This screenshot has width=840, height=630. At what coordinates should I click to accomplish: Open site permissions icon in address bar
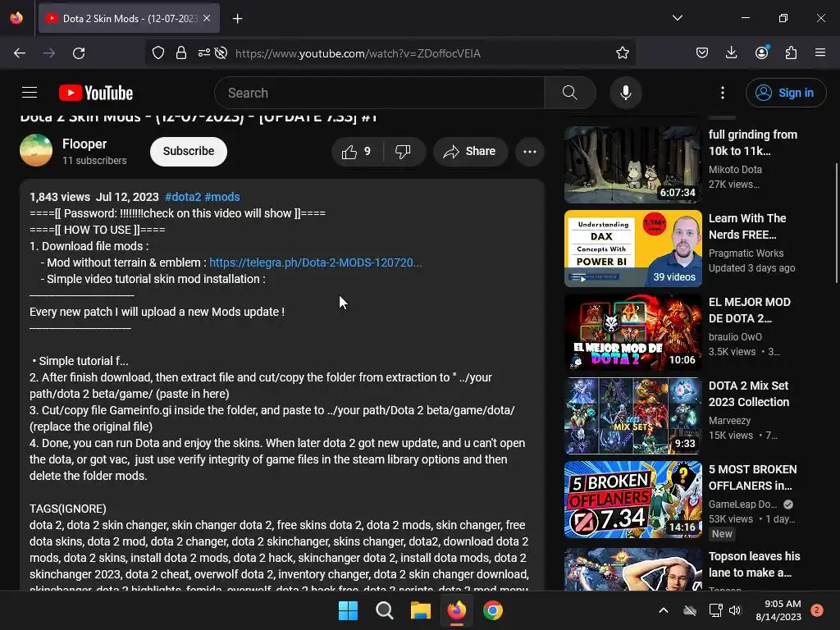click(203, 53)
